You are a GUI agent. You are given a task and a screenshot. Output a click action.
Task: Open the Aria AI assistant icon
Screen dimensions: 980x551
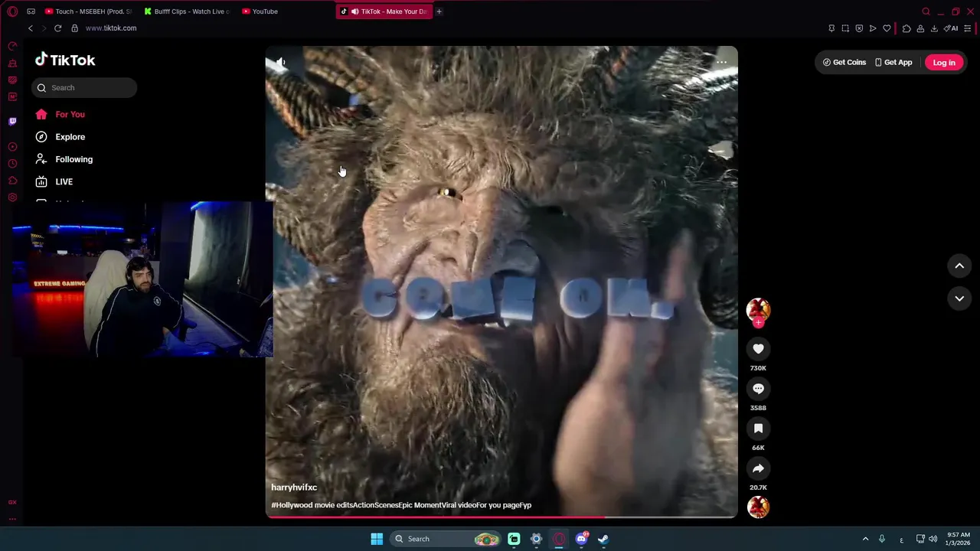(951, 28)
